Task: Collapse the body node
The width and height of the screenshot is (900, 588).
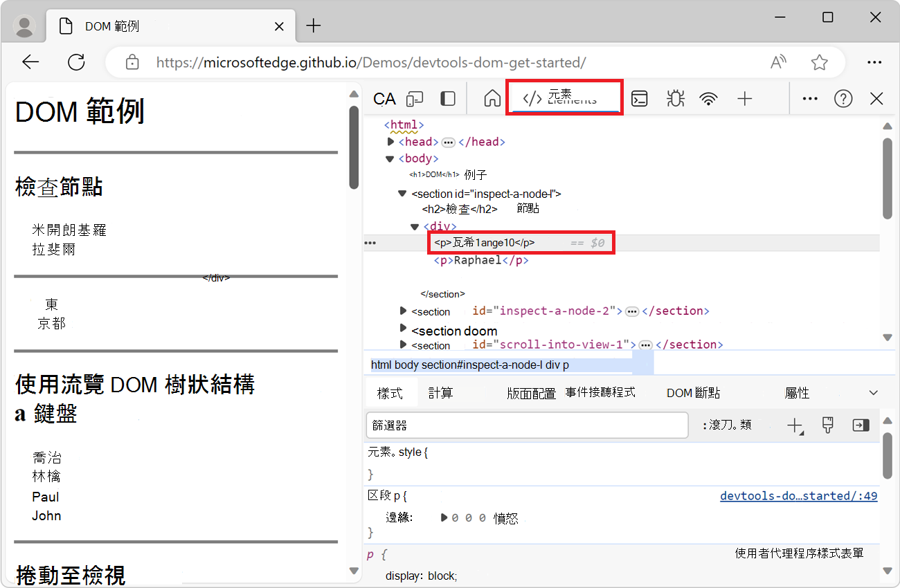Action: pyautogui.click(x=390, y=158)
